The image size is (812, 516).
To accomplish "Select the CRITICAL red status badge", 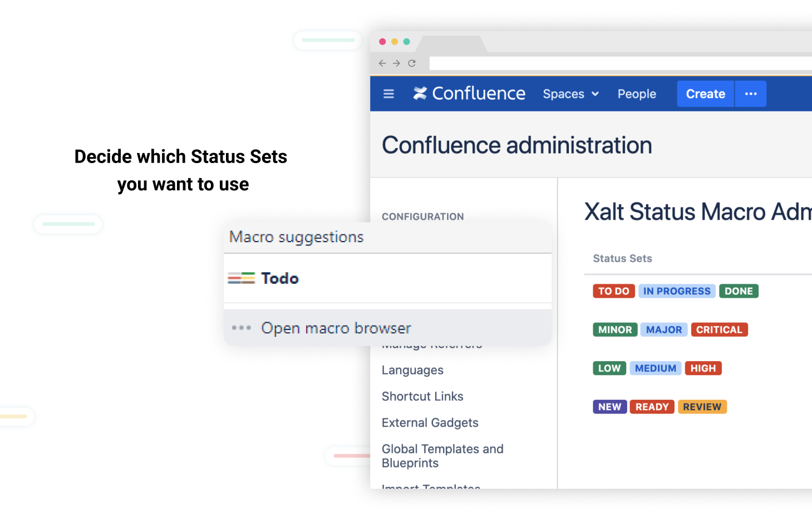I will tap(719, 330).
